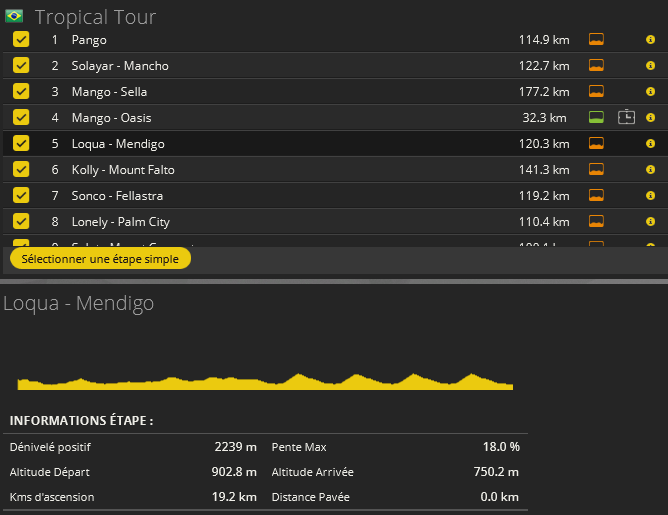Toggle checkbox for Kolly - Mount Falto
Screen dimensions: 668x515
[x=21, y=170]
